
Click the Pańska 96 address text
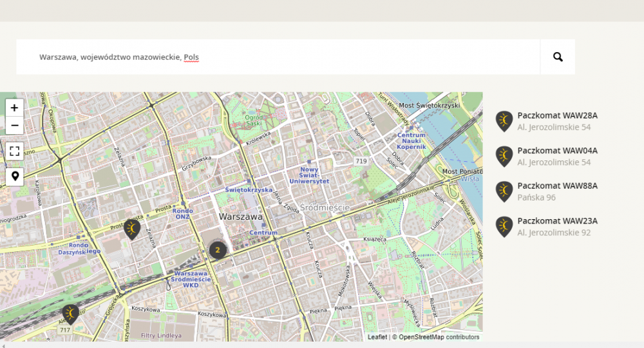tap(536, 198)
